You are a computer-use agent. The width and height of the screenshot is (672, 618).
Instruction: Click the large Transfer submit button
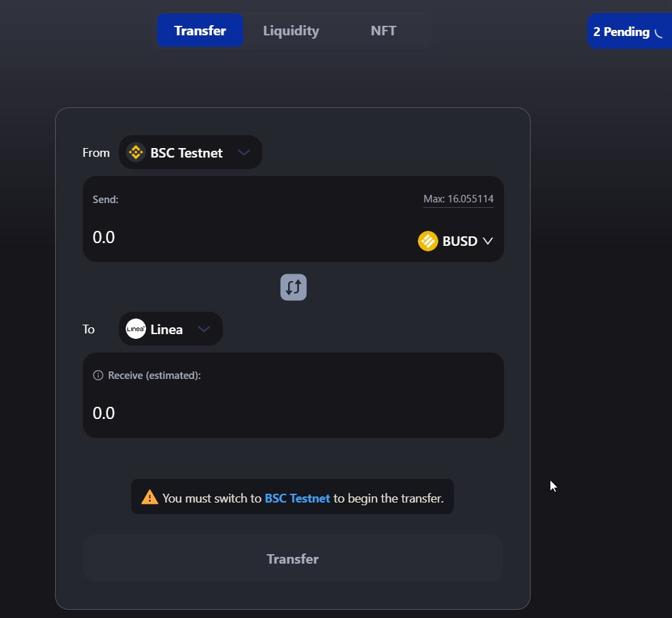(293, 558)
